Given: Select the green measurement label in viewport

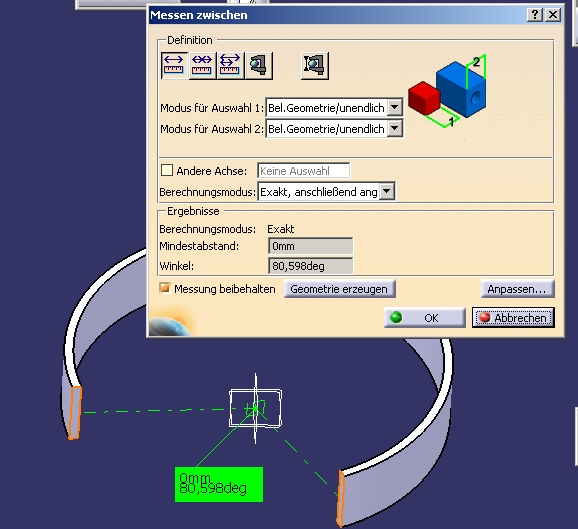Looking at the screenshot, I should 219,484.
